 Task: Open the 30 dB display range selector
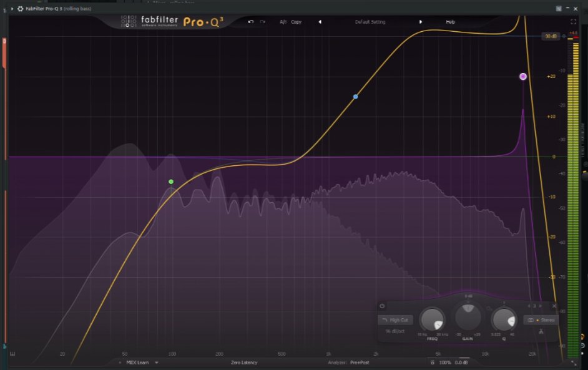coord(551,36)
